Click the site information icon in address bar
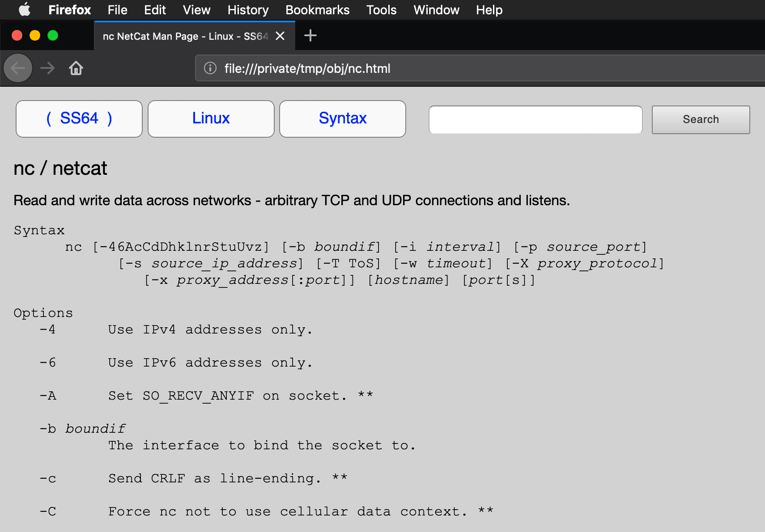This screenshot has height=532, width=765. 210,68
